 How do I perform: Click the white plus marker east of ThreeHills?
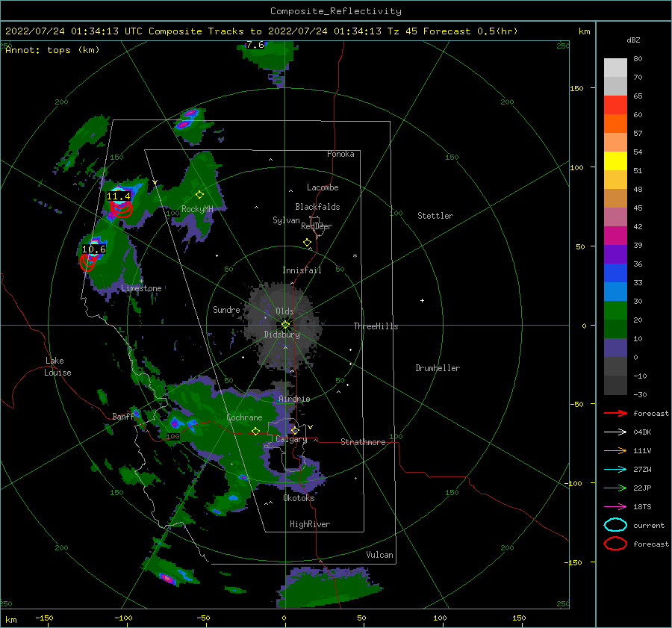422,300
